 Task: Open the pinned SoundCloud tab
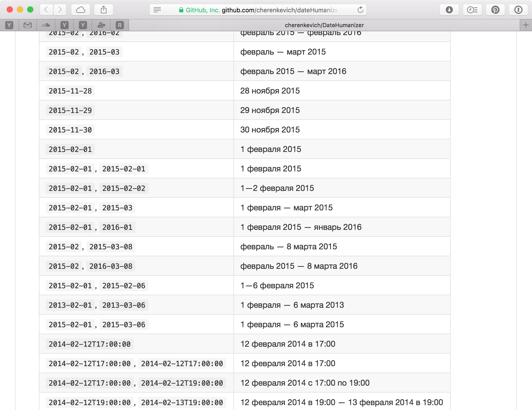click(x=46, y=25)
